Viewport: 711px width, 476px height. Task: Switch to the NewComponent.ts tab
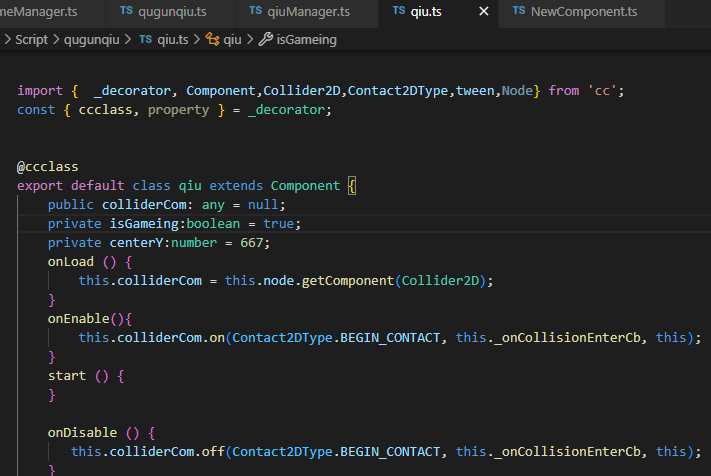583,11
